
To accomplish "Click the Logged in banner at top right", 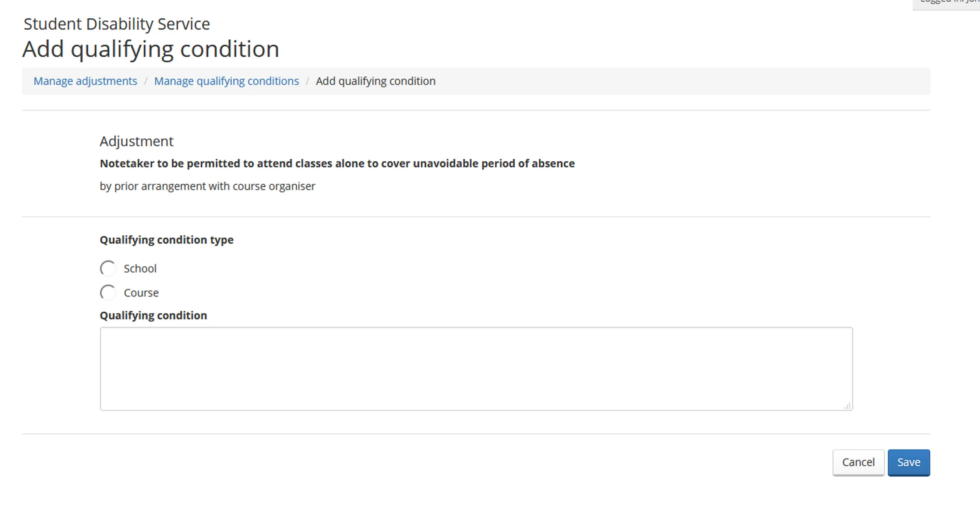I will 948,3.
